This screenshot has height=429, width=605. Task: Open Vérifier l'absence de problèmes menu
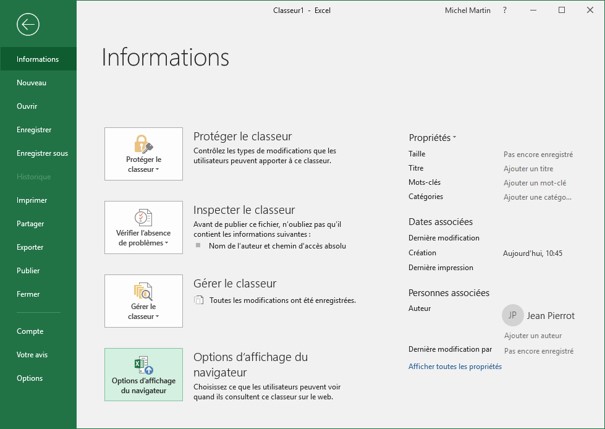click(x=143, y=228)
